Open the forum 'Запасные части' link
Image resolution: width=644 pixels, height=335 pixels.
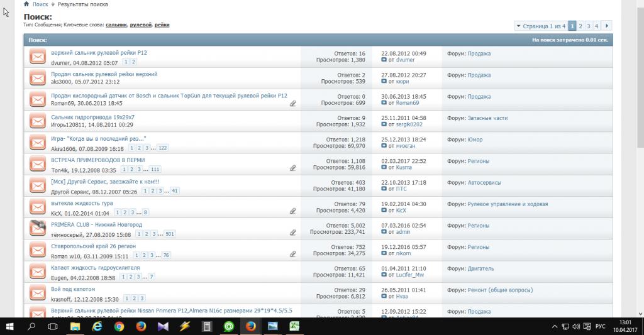(x=487, y=118)
